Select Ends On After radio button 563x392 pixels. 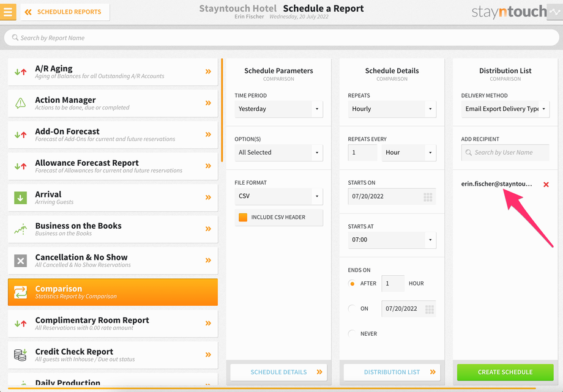[352, 284]
